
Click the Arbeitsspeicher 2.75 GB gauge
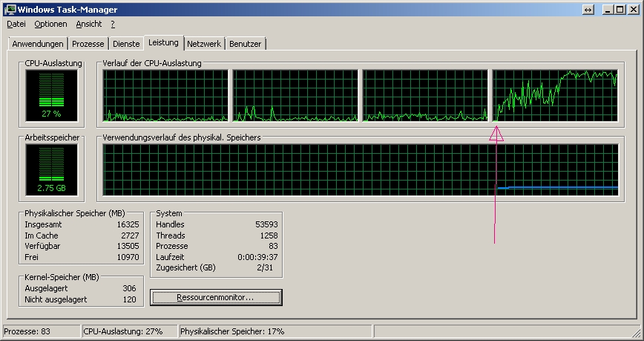51,170
